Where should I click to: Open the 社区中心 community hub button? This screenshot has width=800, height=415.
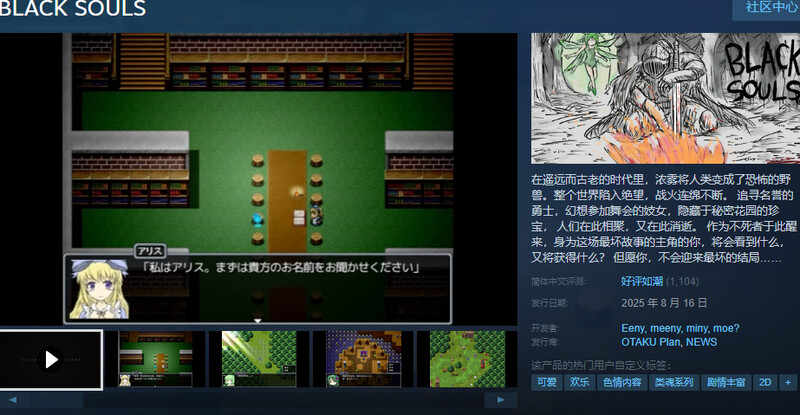pos(766,8)
